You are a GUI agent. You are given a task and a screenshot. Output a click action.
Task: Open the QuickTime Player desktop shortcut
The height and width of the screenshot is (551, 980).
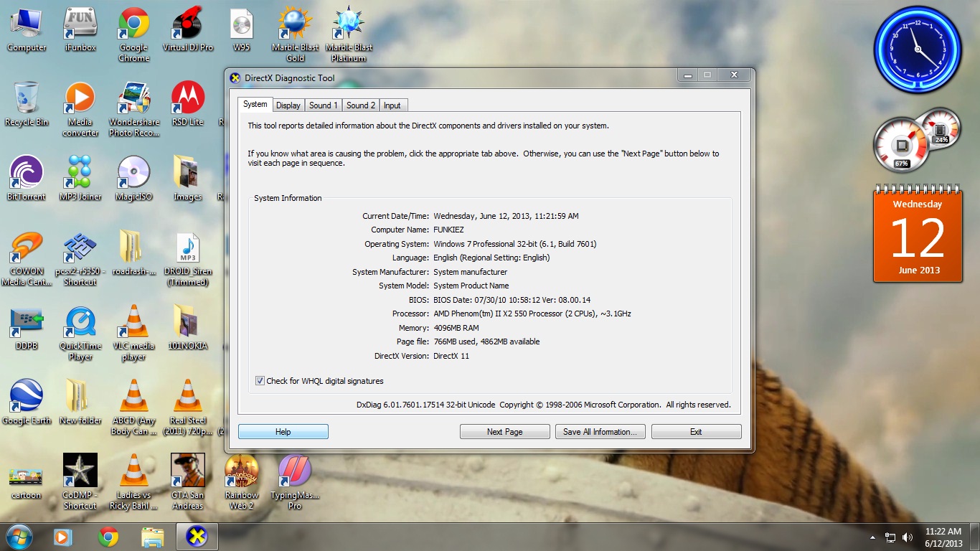pos(80,324)
